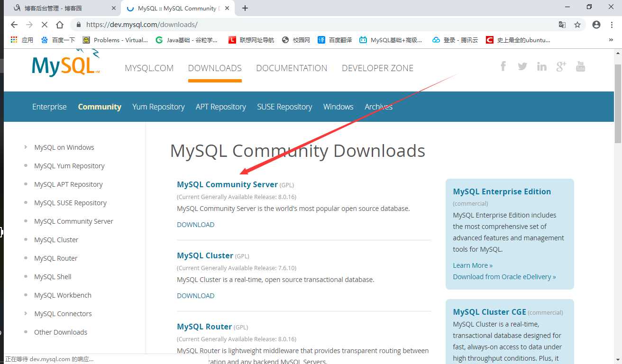Open MySQL's Google Plus icon
Viewport: 622px width, 364px height.
[x=561, y=66]
